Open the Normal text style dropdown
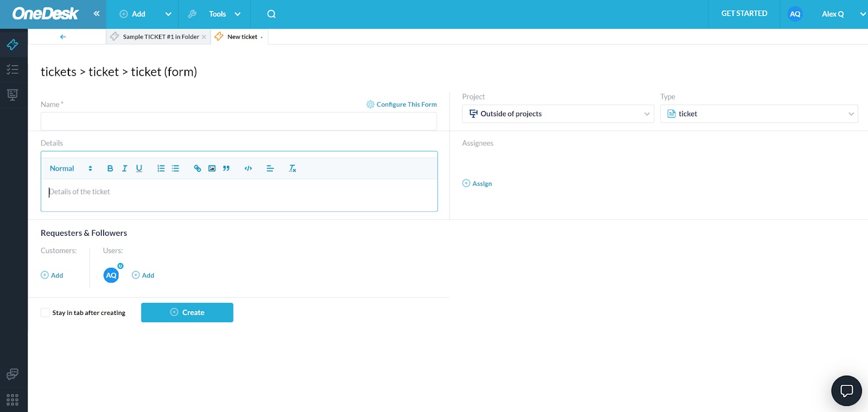 (71, 169)
